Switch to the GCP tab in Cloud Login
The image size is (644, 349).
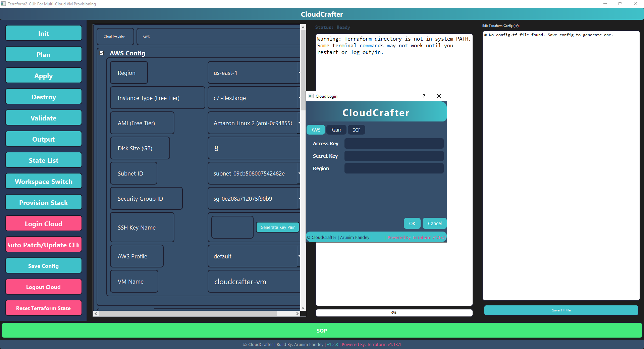[x=356, y=130]
